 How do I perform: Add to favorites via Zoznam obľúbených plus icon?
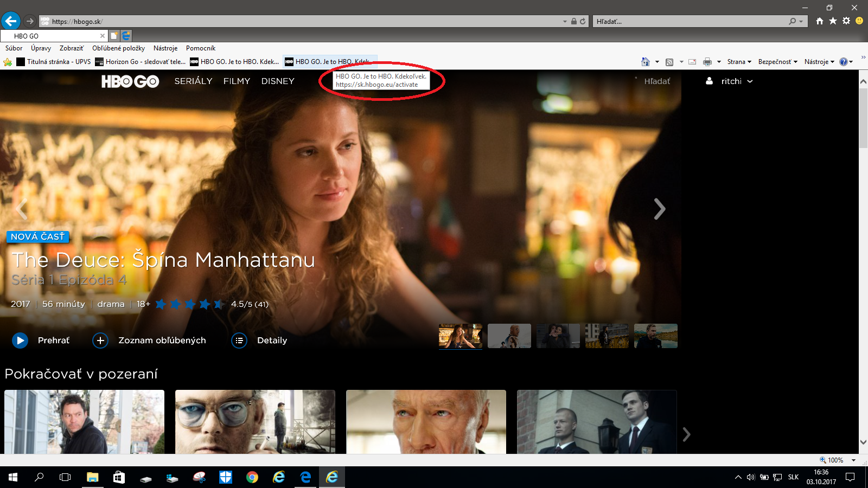pyautogui.click(x=100, y=341)
